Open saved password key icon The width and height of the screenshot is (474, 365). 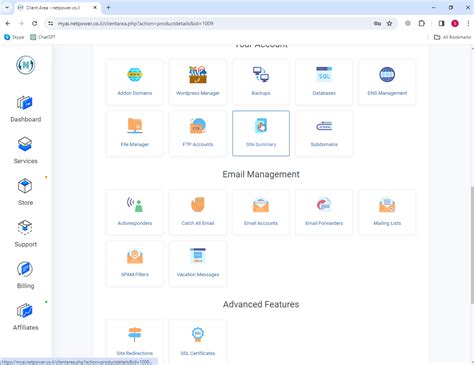pyautogui.click(x=377, y=23)
